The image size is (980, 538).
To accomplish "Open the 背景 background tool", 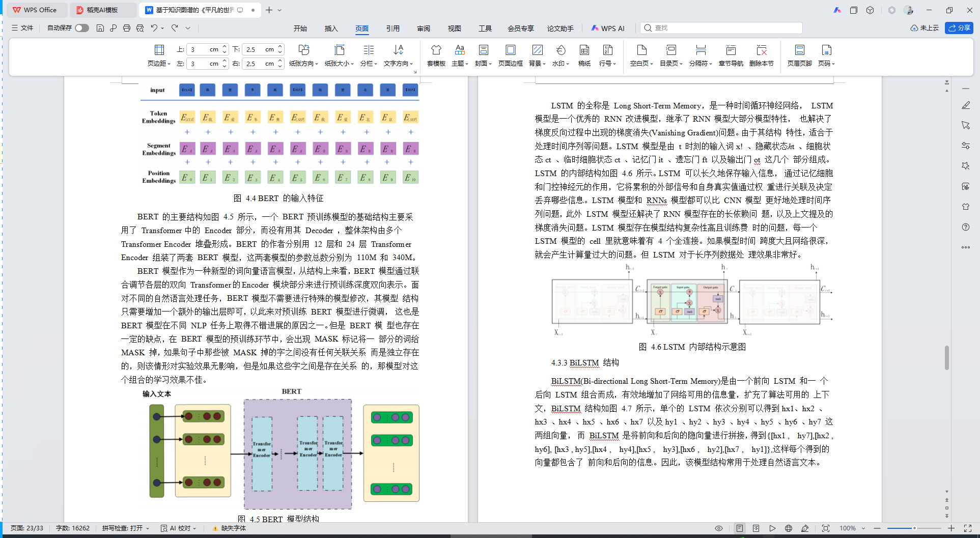I will pos(537,55).
